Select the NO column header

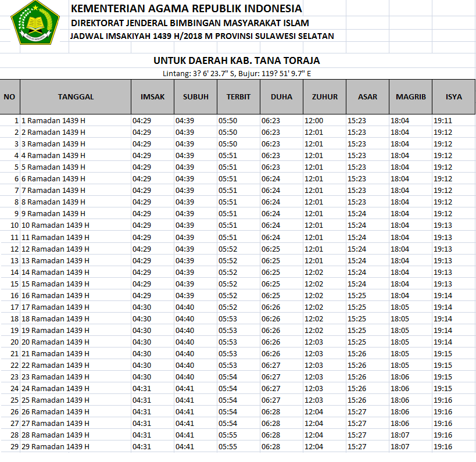tap(10, 97)
